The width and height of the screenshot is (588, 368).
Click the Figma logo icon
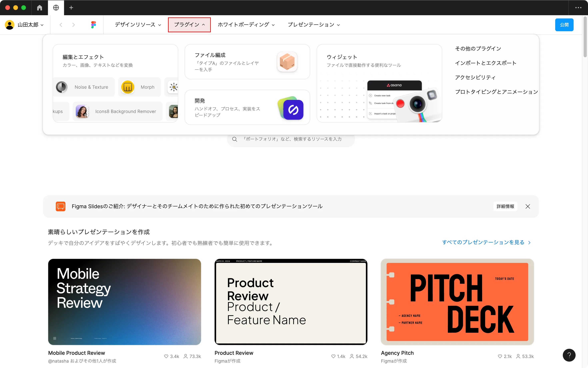pyautogui.click(x=93, y=25)
